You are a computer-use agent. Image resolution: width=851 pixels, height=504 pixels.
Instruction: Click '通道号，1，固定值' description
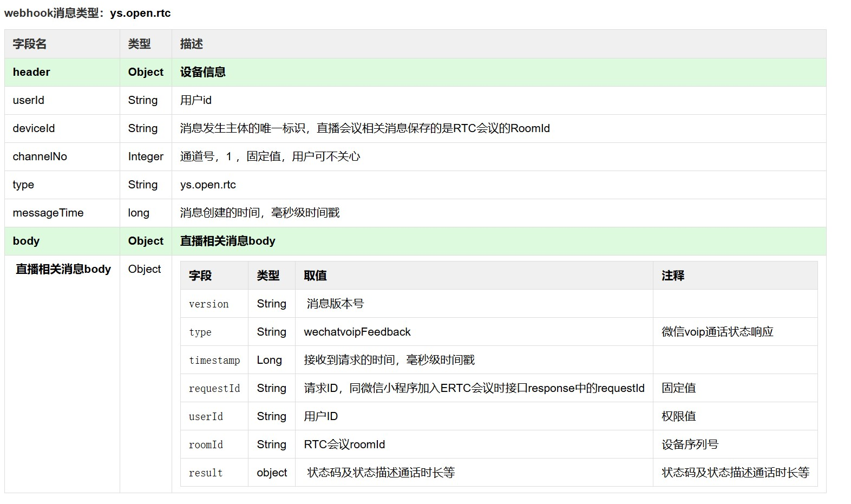270,156
